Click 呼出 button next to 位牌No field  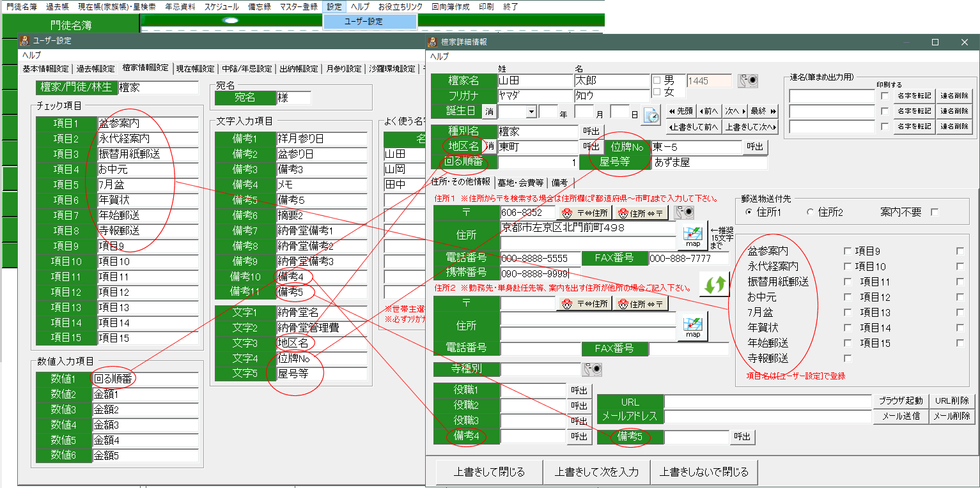click(x=755, y=147)
